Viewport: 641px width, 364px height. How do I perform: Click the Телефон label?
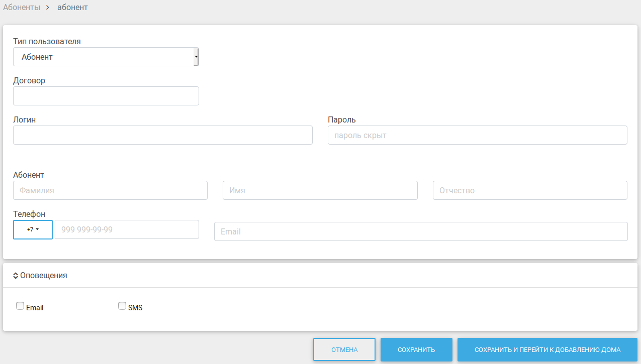[x=29, y=214]
